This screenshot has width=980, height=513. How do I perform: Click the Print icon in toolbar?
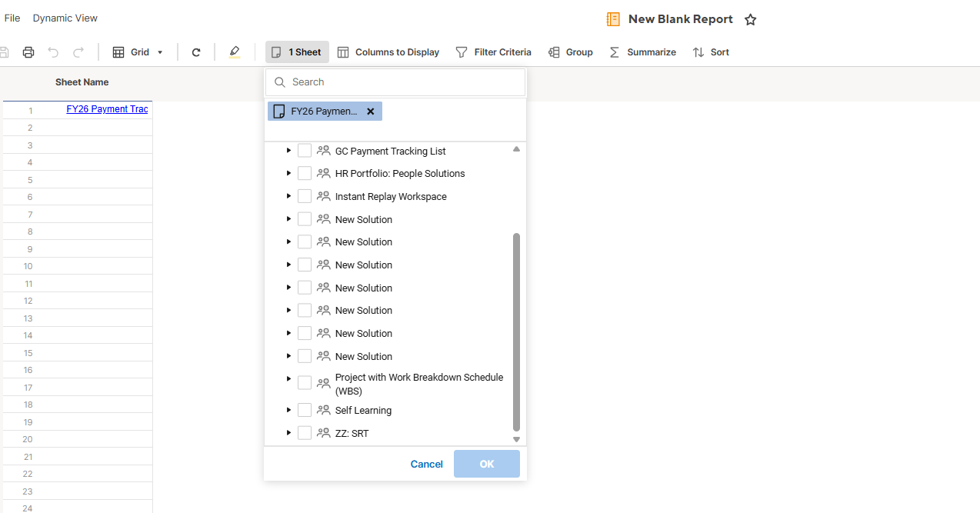28,52
